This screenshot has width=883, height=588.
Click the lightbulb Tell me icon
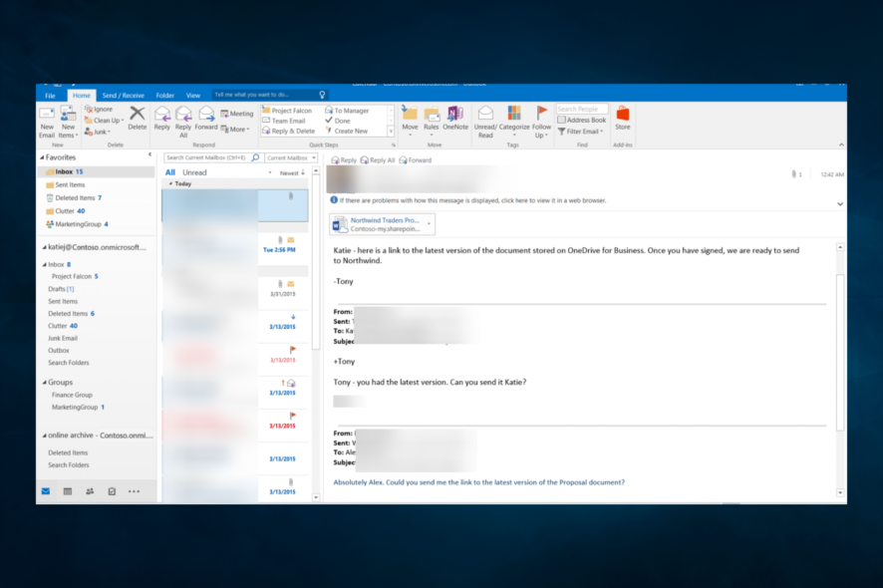(x=322, y=95)
